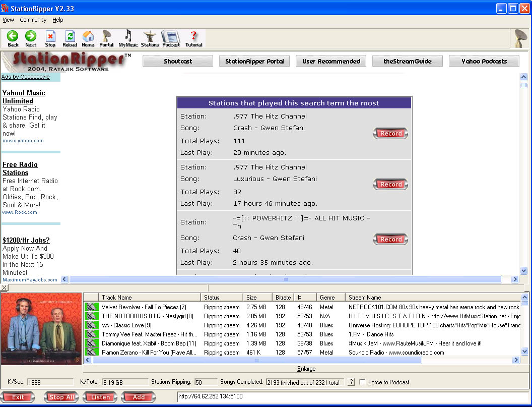Screen dimensions: 532x407
Task: Click browser horizontal scroll left arrow
Action: tap(64, 279)
